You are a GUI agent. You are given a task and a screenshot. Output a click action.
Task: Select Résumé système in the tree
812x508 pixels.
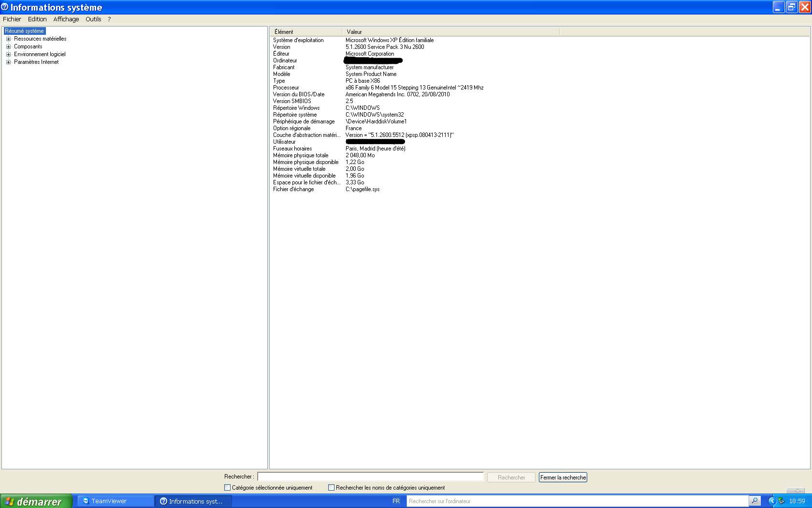(24, 31)
